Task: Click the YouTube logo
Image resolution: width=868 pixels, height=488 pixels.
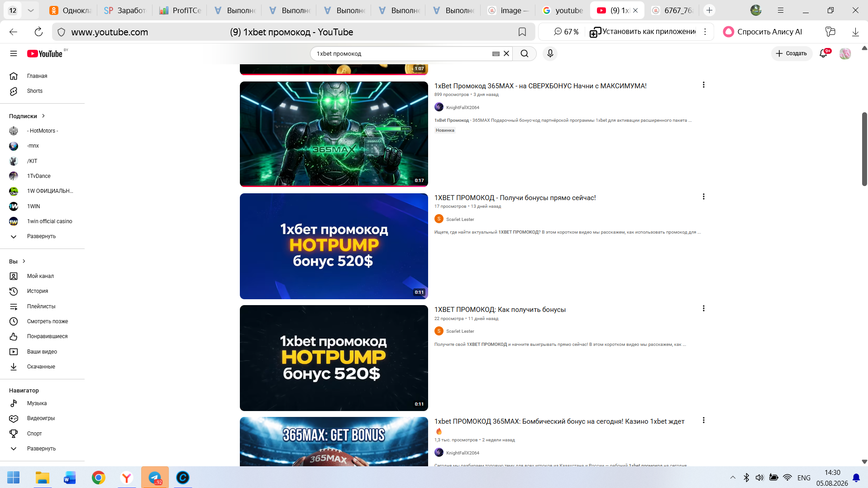Action: [45, 53]
